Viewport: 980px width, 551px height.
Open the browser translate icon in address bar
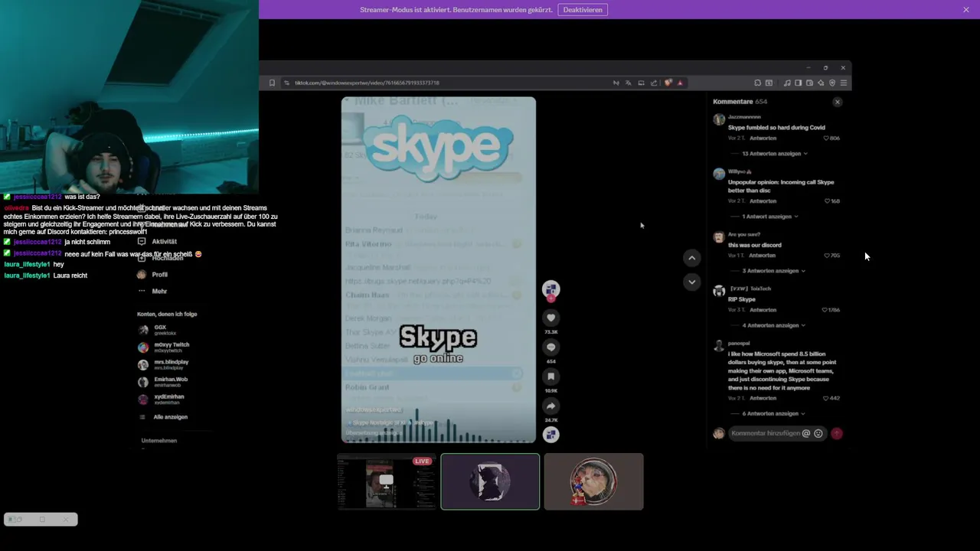pos(628,83)
